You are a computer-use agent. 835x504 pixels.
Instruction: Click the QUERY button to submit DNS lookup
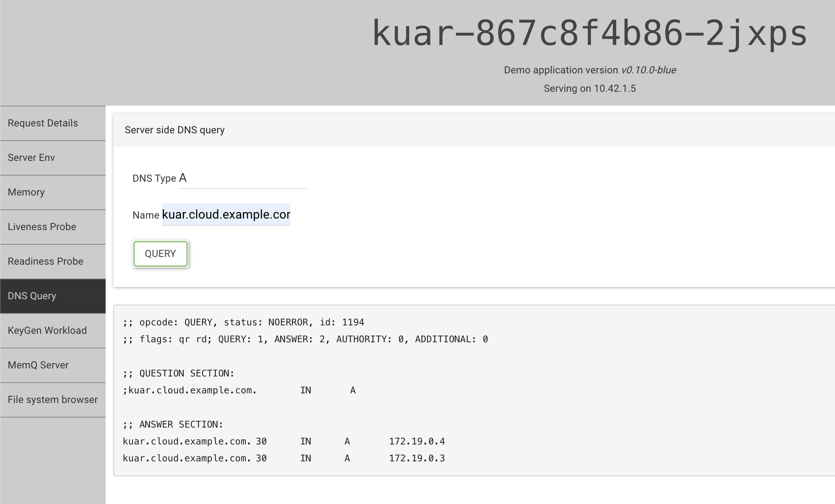pyautogui.click(x=161, y=253)
